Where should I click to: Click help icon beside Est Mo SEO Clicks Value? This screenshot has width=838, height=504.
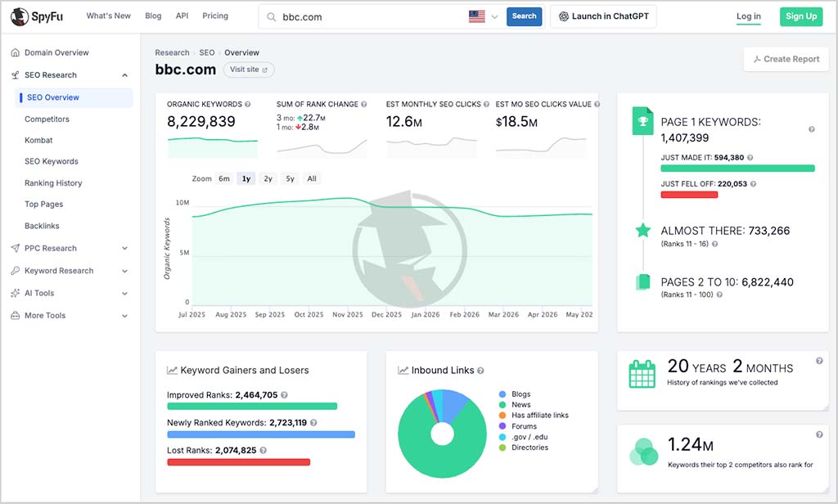(597, 104)
